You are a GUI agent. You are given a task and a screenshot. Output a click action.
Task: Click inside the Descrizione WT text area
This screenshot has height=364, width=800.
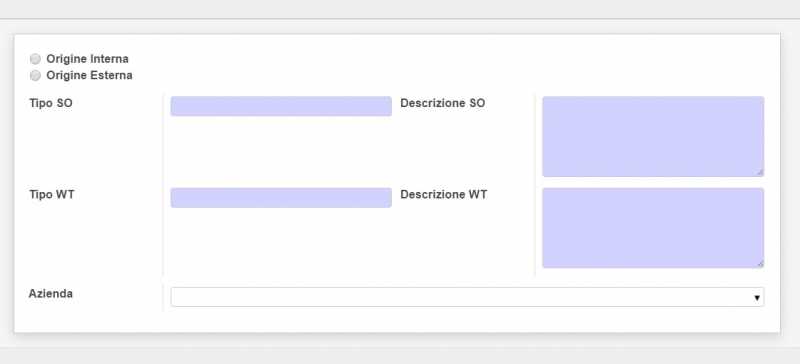(x=653, y=228)
